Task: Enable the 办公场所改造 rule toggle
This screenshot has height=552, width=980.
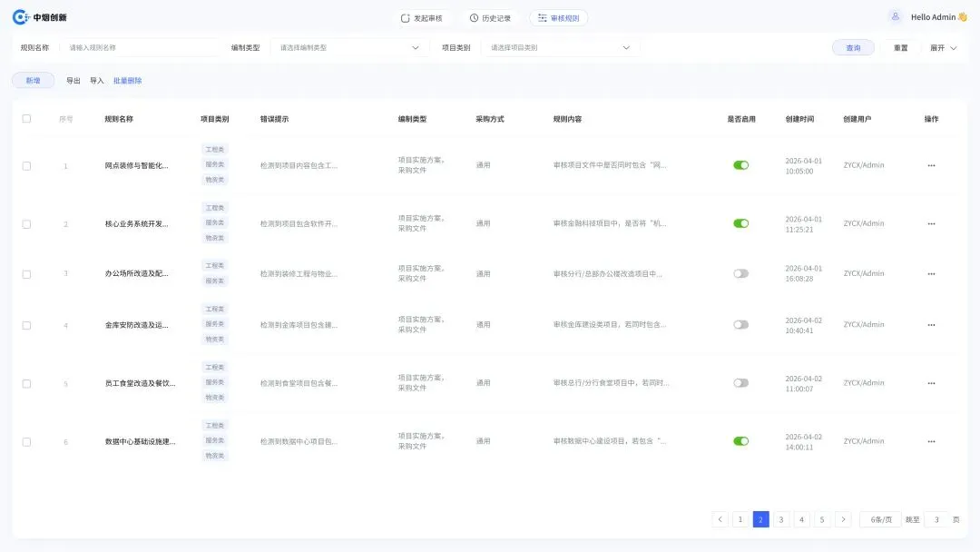Action: [740, 274]
